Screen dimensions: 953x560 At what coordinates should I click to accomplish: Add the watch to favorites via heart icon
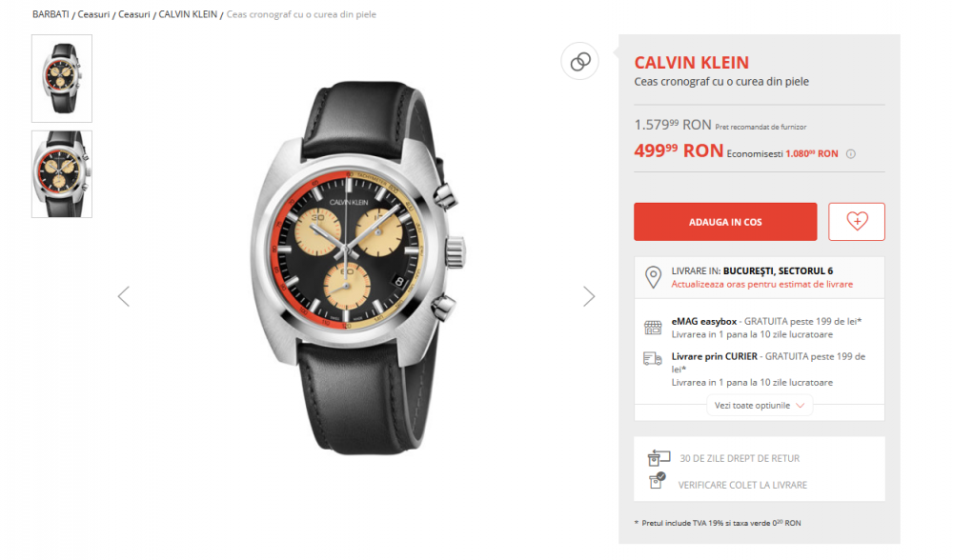click(x=856, y=221)
